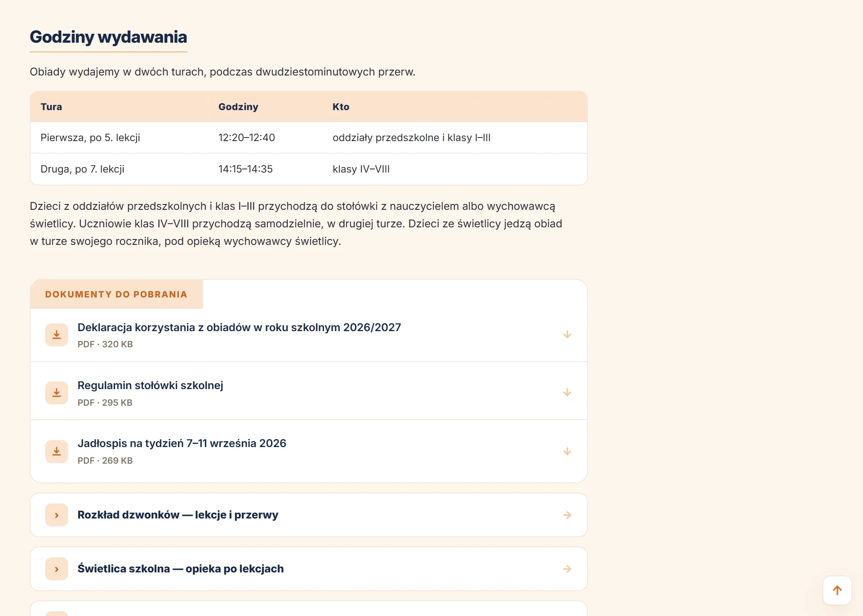The image size is (863, 616).
Task: Click the Dokumenty do pobrania tab label
Action: pos(116,294)
